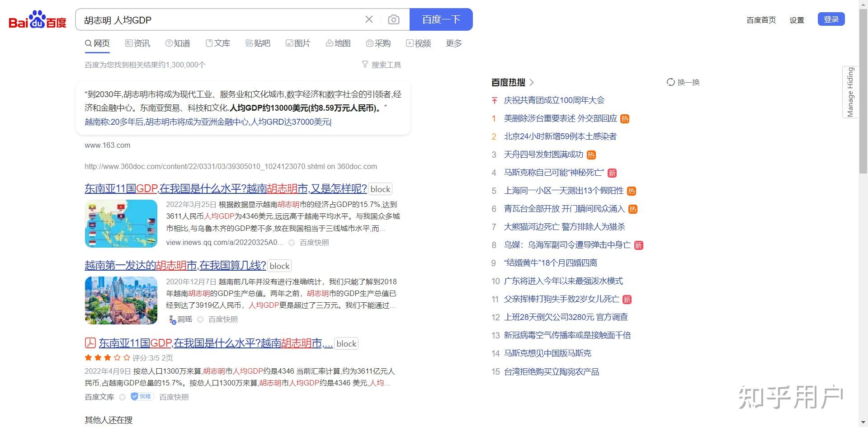
Task: Click star rating of 文库 result
Action: click(107, 358)
